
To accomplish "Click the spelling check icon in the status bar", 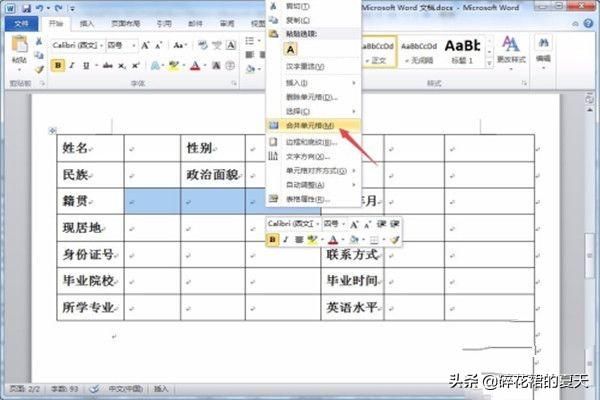I will tap(94, 389).
